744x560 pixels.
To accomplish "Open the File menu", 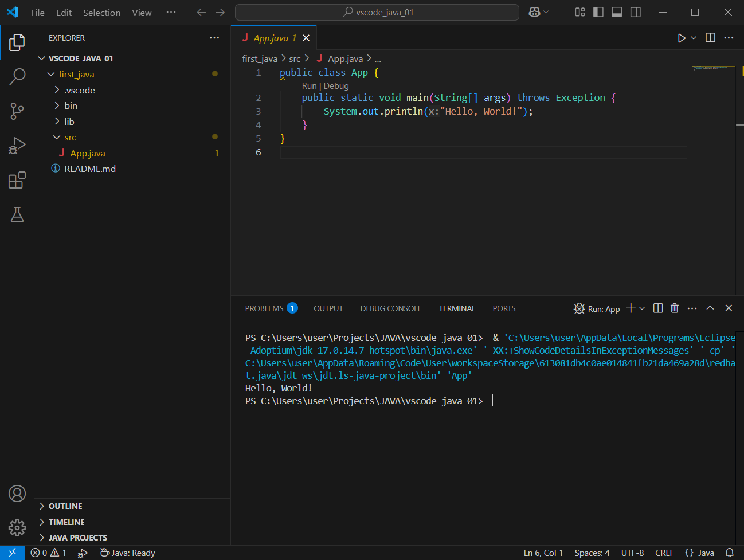I will click(38, 13).
